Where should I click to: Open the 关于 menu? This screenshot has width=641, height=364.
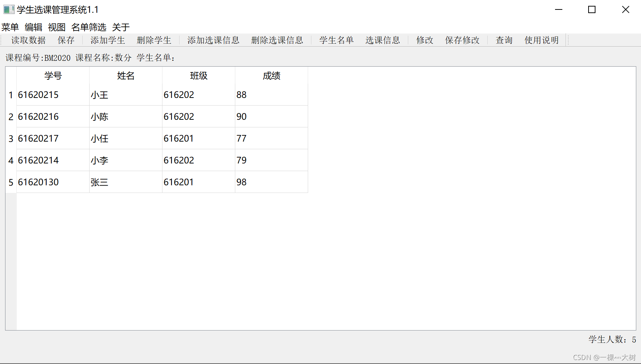coord(121,27)
